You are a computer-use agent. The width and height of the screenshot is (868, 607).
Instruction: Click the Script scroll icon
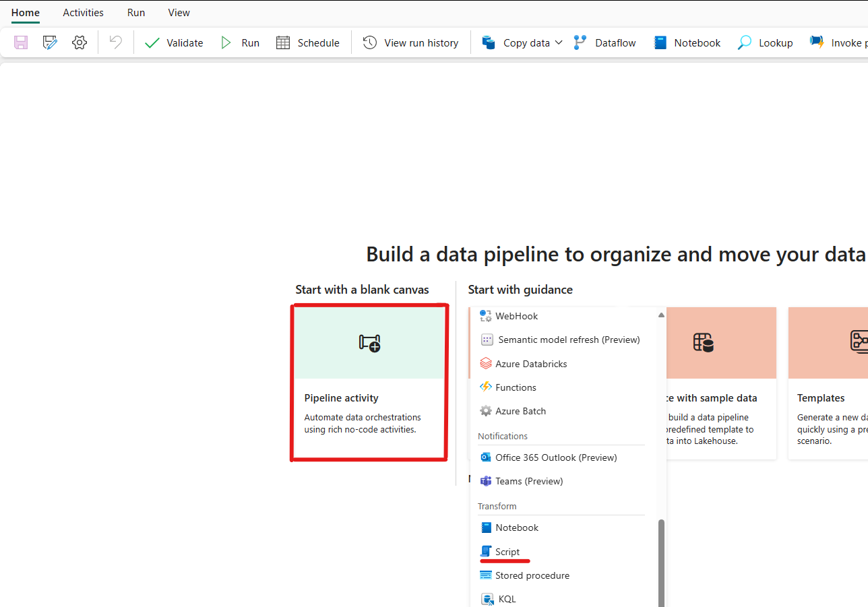coord(486,552)
